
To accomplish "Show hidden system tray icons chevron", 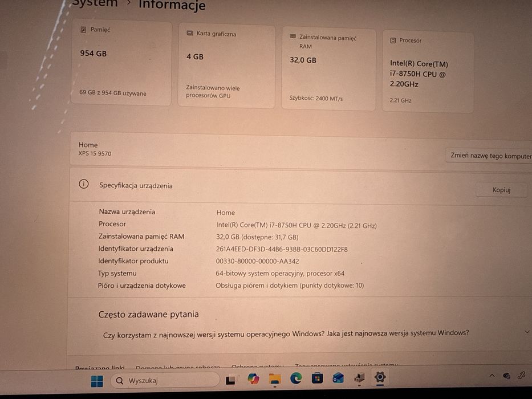I will point(492,375).
